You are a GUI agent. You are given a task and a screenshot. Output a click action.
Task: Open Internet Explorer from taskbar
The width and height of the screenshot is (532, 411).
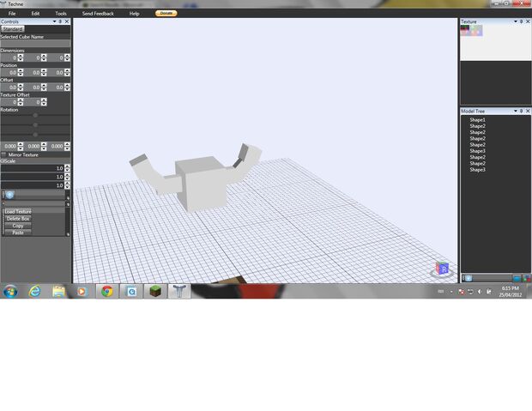(x=34, y=292)
